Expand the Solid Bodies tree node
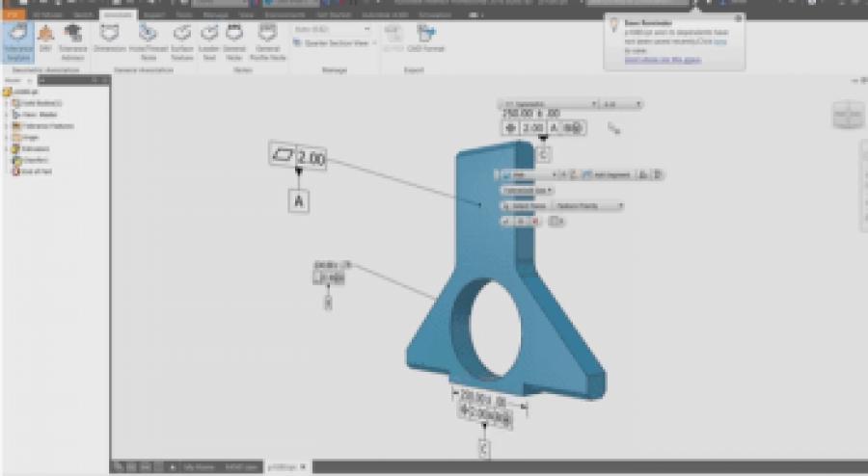Screen dimensions: 868x476 point(7,102)
